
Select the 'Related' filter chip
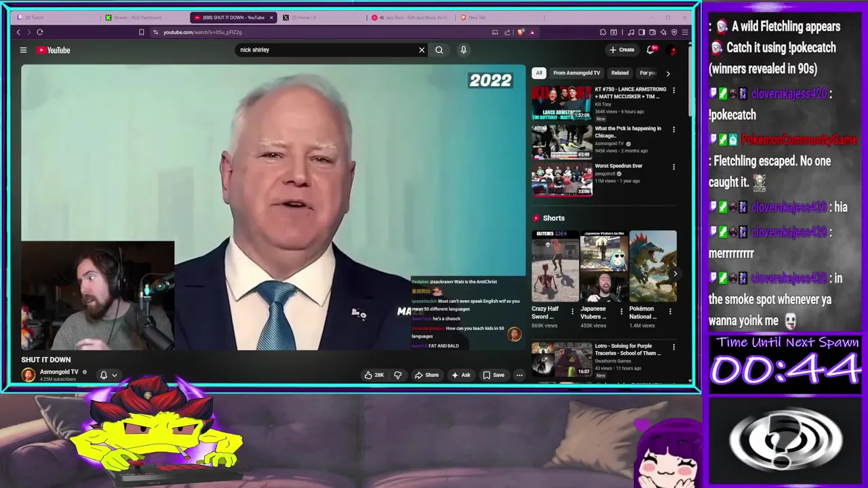(620, 73)
